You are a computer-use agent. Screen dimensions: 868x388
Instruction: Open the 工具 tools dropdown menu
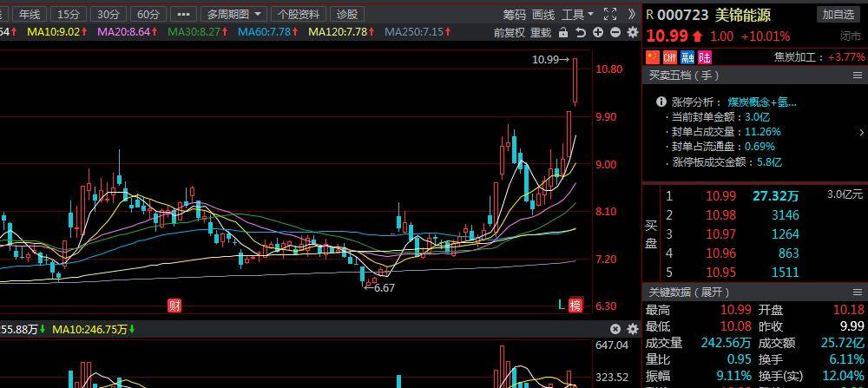coord(578,14)
